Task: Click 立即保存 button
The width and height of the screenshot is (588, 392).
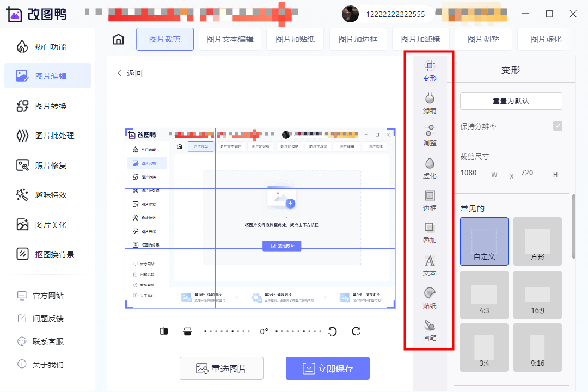Action: coord(328,369)
